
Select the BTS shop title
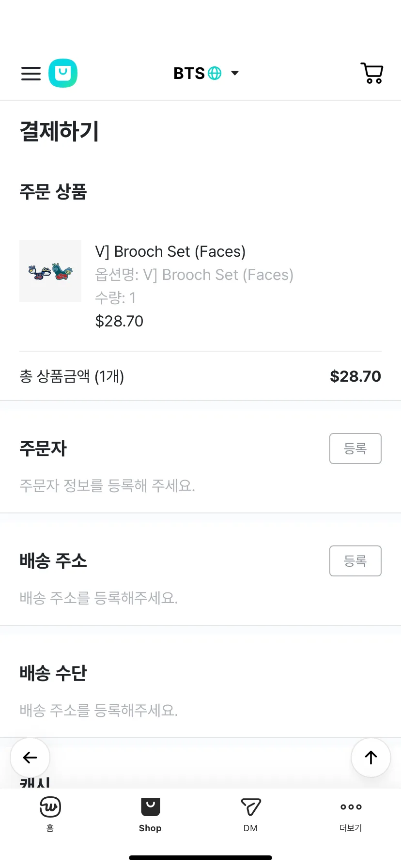point(189,73)
